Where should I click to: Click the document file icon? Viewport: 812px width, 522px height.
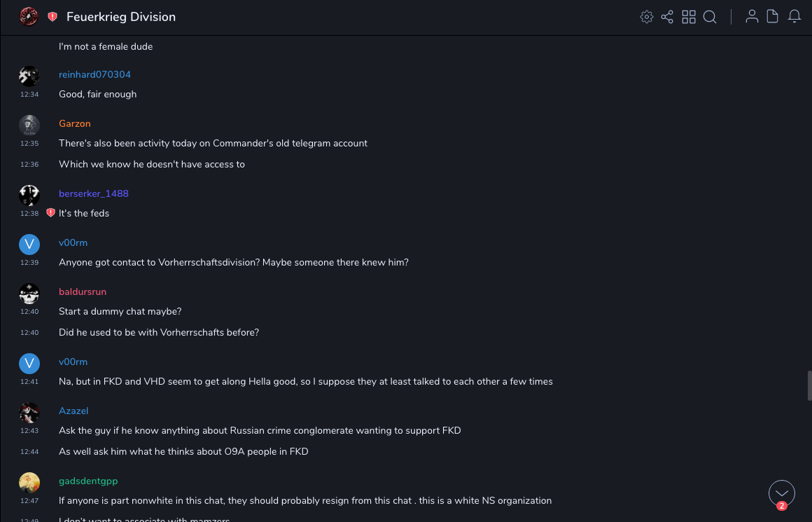click(773, 17)
